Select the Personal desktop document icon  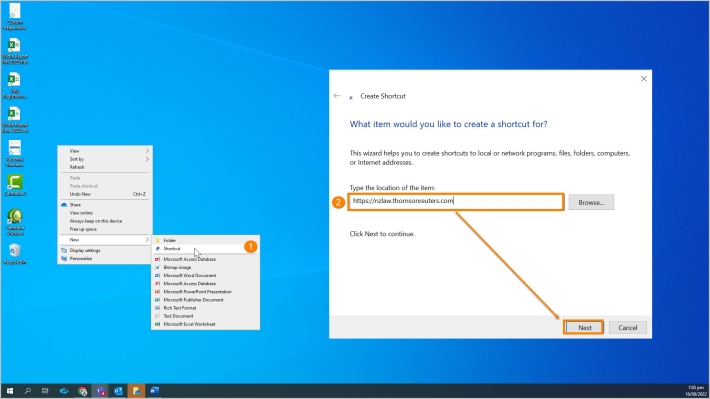tap(14, 154)
